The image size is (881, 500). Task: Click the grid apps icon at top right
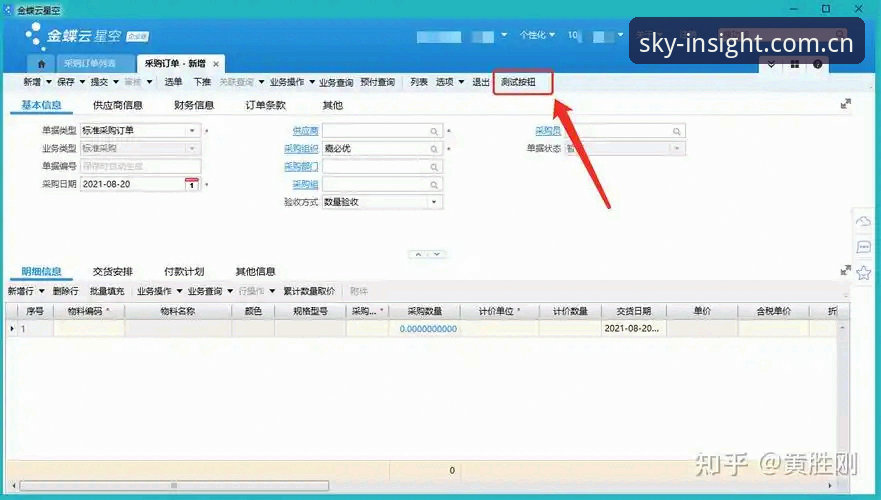[x=794, y=65]
